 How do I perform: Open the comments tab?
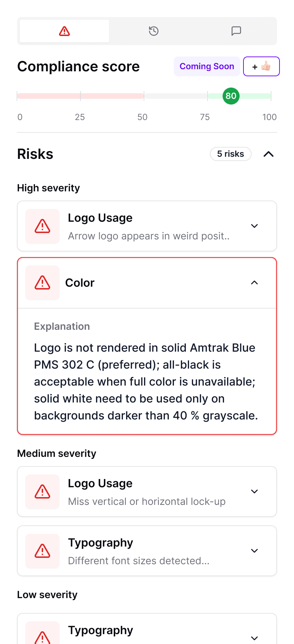[x=236, y=31]
